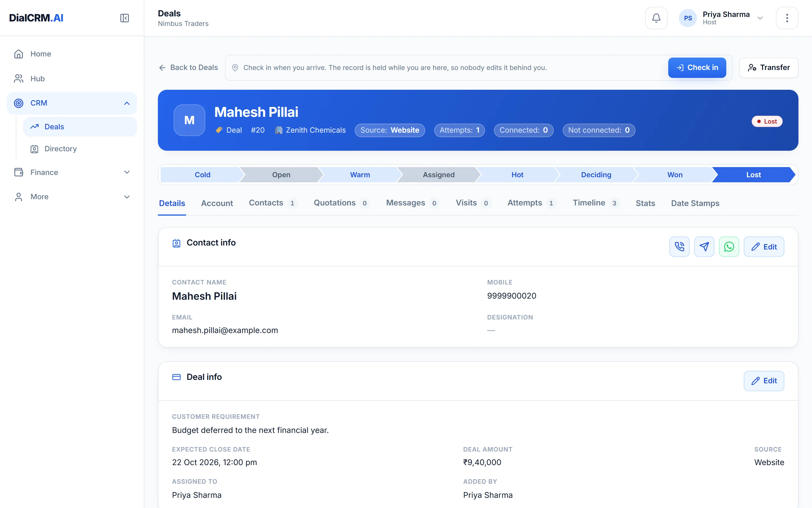Image resolution: width=812 pixels, height=508 pixels.
Task: Switch to the Account tab
Action: (x=217, y=203)
